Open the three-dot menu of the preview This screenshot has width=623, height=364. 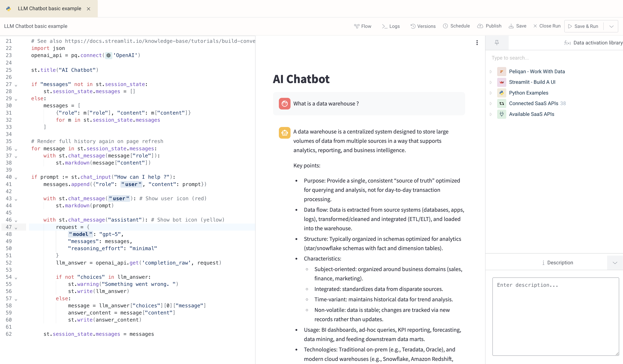click(477, 43)
